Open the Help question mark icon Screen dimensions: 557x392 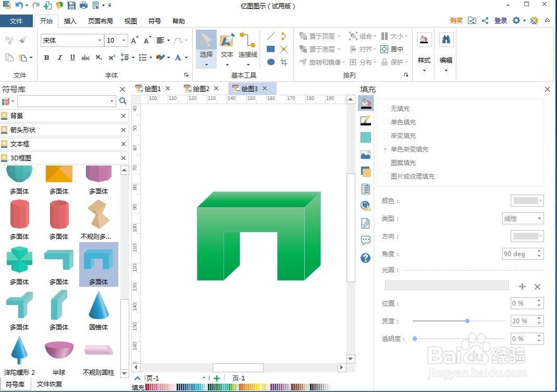(365, 258)
